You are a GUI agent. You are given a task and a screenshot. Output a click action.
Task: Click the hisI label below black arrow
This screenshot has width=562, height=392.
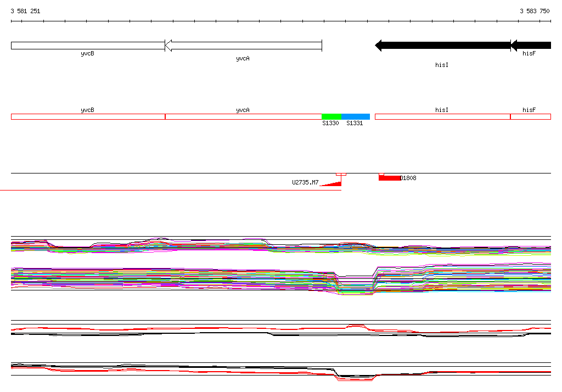coord(442,65)
